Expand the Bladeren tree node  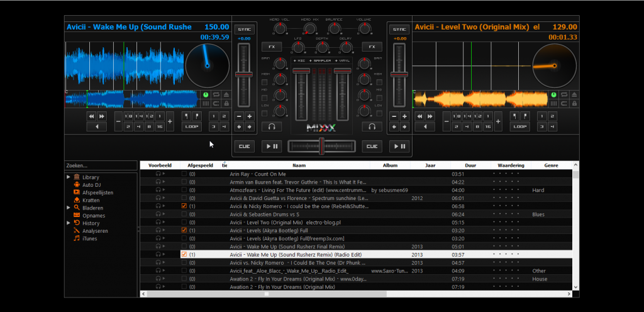(x=69, y=208)
